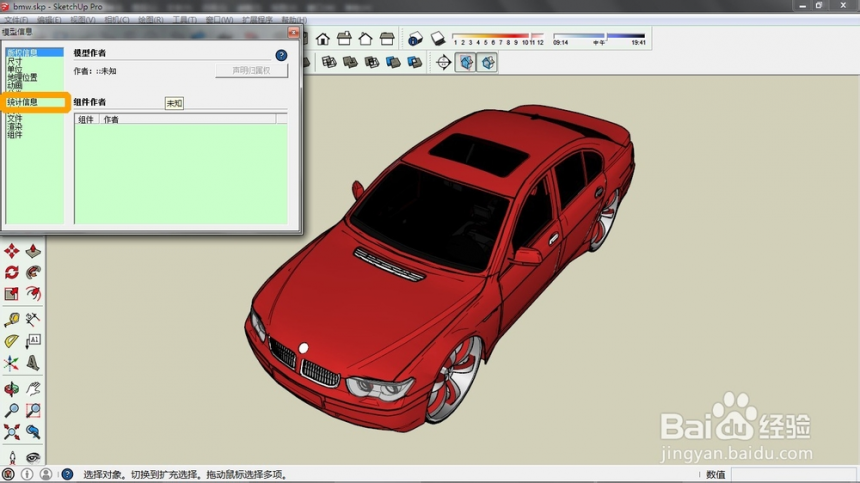Select the Move tool
The width and height of the screenshot is (860, 483).
12,251
